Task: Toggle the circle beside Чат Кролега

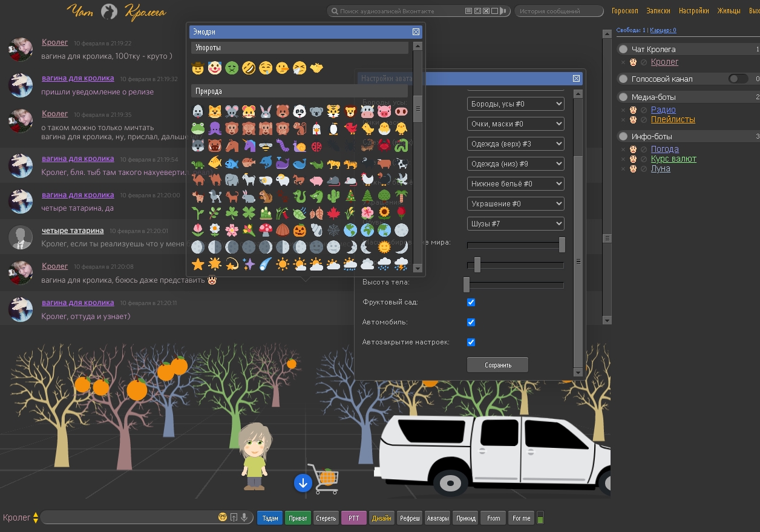Action: click(623, 49)
